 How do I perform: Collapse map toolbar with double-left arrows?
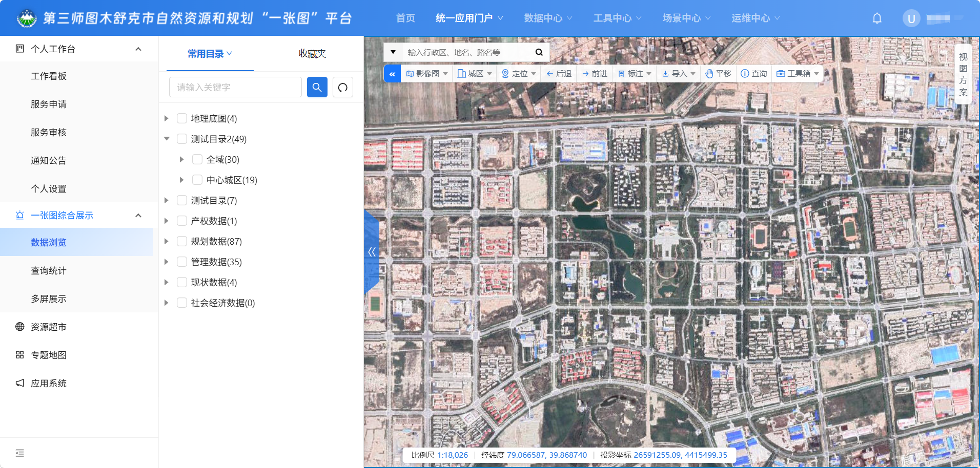coord(392,74)
